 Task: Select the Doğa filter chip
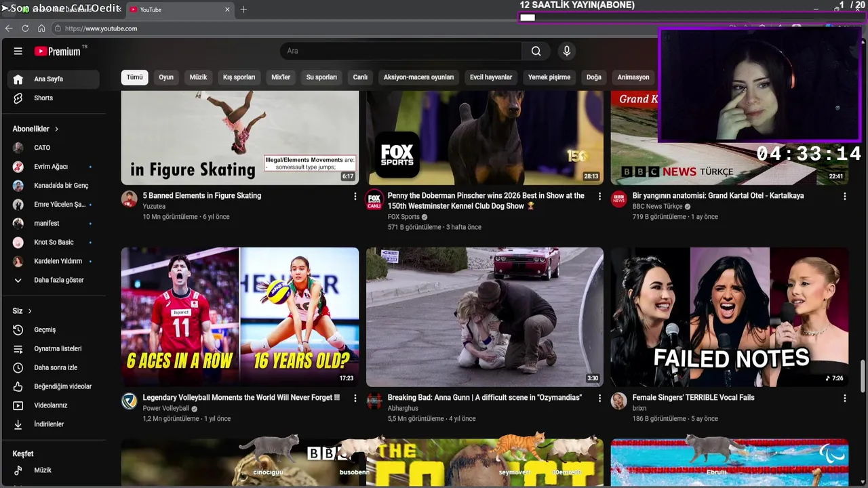(594, 77)
